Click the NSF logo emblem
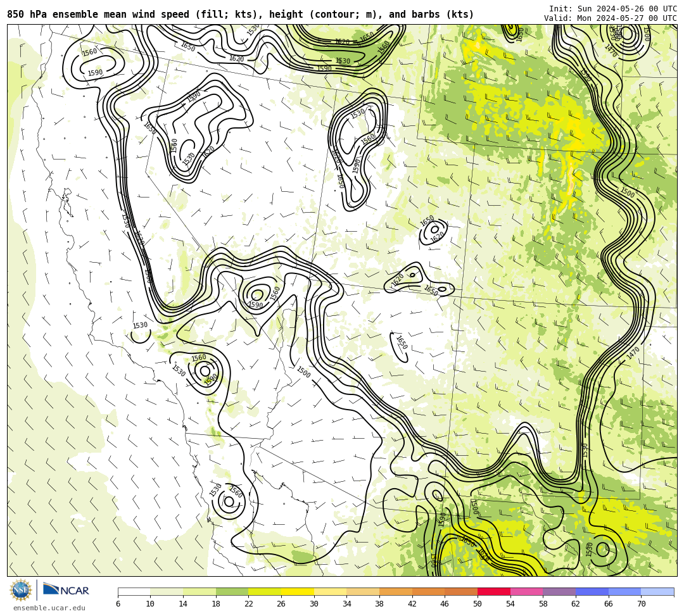Viewport: 684px width, 616px height. click(x=20, y=590)
